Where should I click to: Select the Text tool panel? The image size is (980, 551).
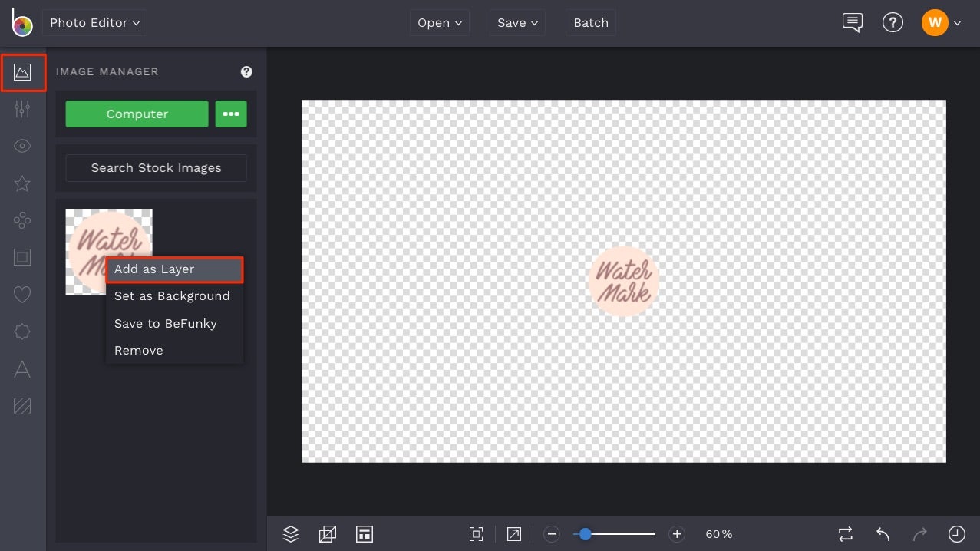(x=22, y=369)
